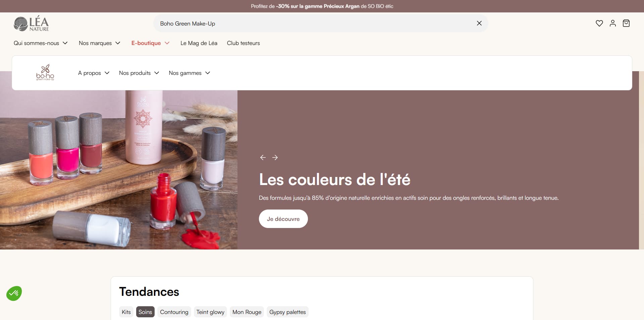Image resolution: width=644 pixels, height=320 pixels.
Task: Go to previous slide with left arrow
Action: tap(263, 157)
